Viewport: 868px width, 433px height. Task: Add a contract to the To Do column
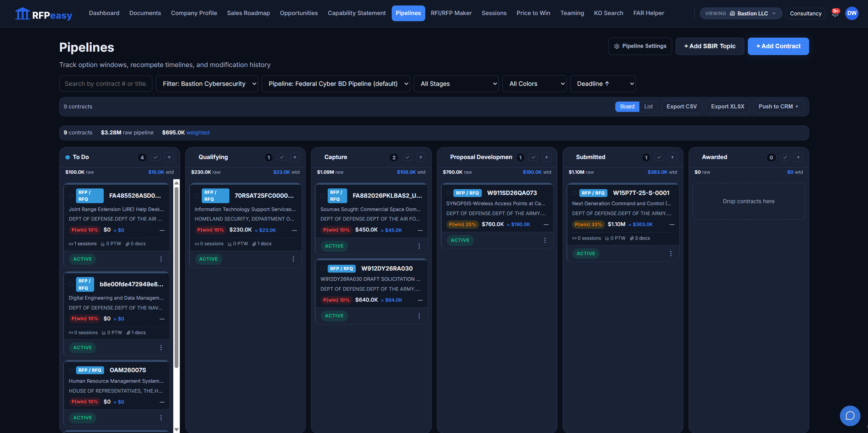pos(169,157)
